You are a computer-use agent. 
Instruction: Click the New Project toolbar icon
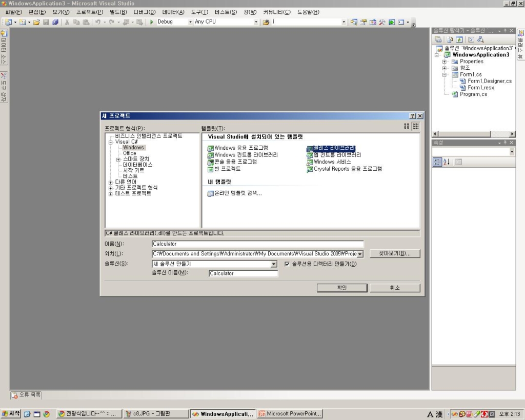pyautogui.click(x=8, y=22)
